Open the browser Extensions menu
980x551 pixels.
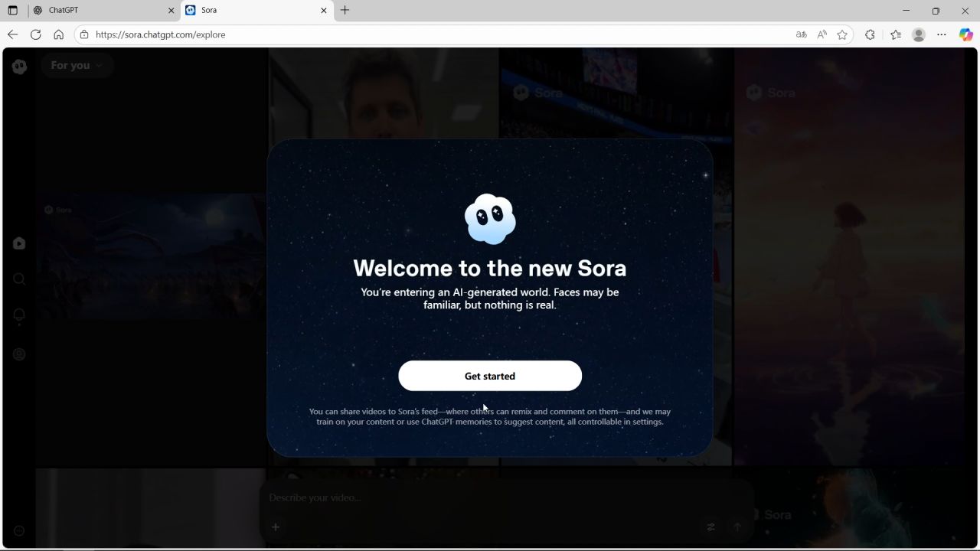[x=870, y=34]
